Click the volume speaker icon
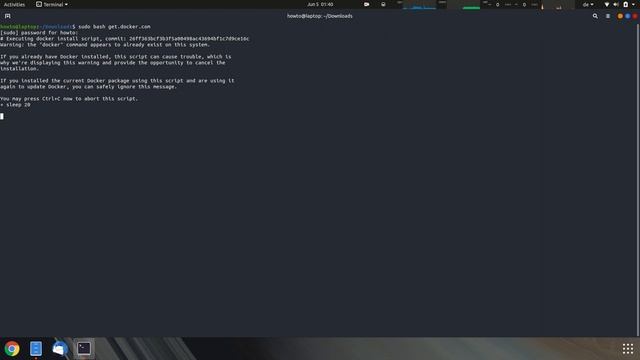 616,4
